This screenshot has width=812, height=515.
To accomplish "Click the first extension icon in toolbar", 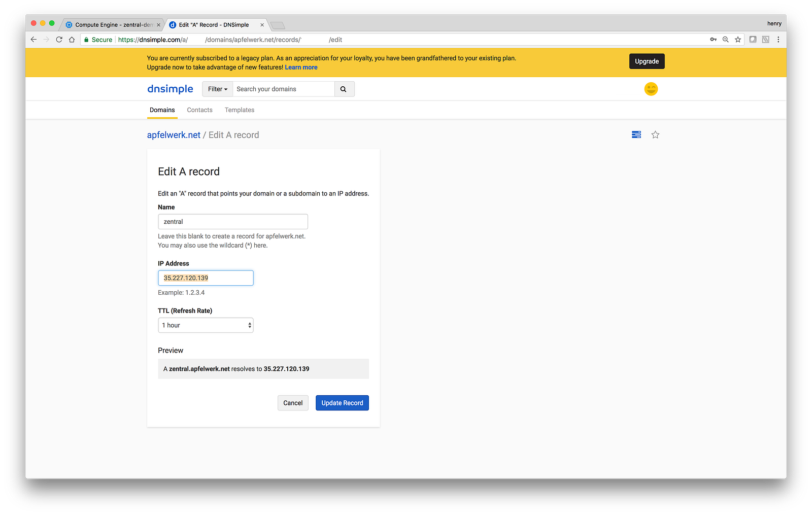I will [x=753, y=40].
